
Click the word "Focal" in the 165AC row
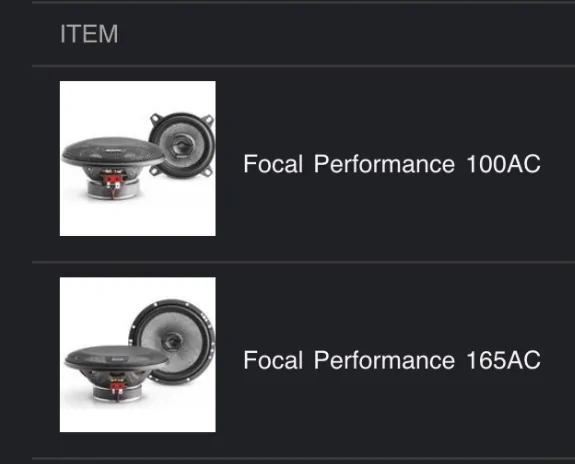(273, 360)
